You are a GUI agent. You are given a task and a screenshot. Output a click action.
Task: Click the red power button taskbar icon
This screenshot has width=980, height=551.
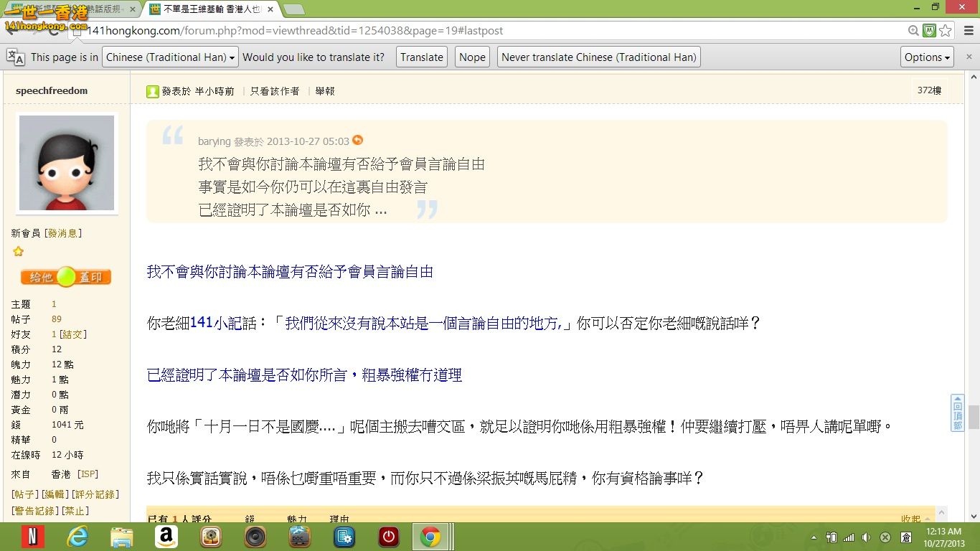pos(388,537)
